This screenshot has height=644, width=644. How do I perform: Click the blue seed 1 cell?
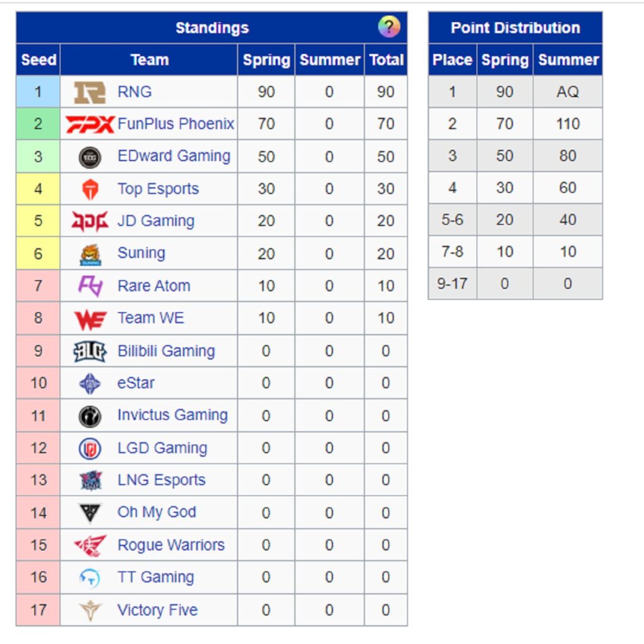pos(38,92)
